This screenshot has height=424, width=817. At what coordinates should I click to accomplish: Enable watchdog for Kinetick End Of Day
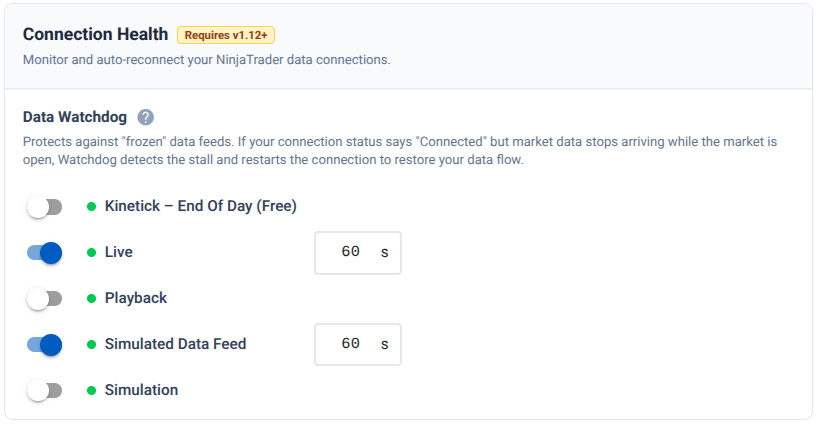(x=44, y=207)
